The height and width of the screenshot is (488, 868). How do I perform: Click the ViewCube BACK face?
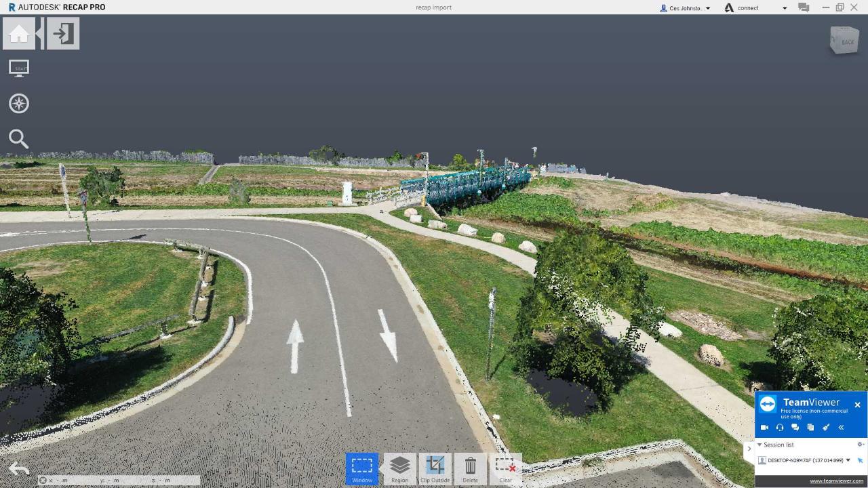[x=845, y=41]
